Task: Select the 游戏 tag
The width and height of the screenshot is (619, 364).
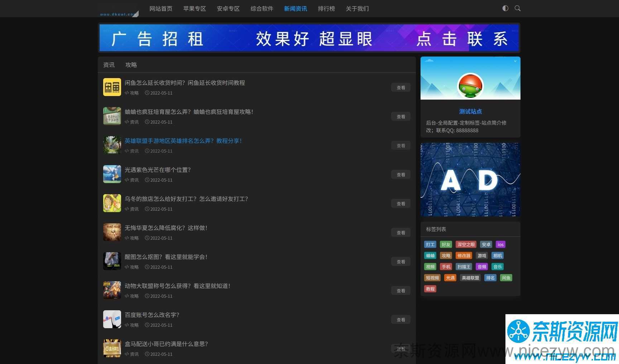Action: pyautogui.click(x=482, y=255)
